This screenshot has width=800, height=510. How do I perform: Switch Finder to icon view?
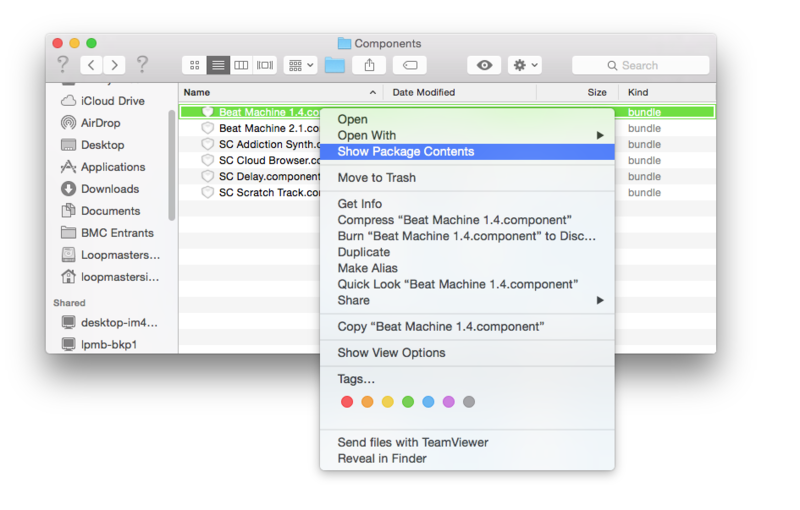tap(194, 65)
